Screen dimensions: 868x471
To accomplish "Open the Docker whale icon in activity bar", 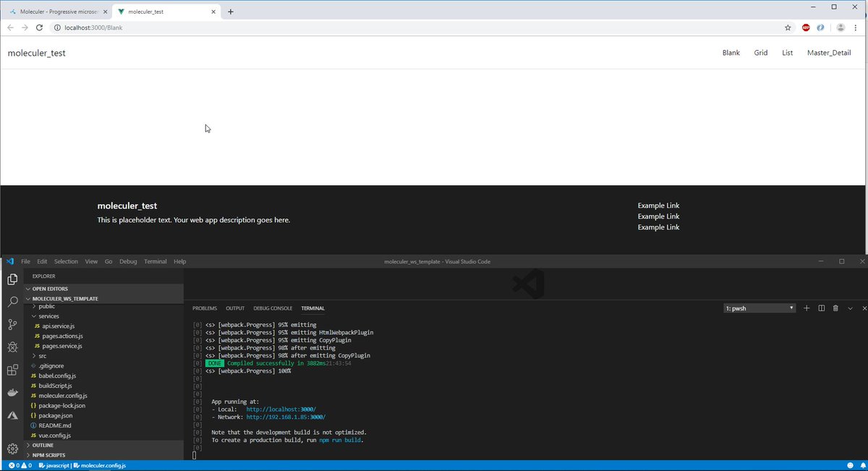I will click(x=12, y=393).
